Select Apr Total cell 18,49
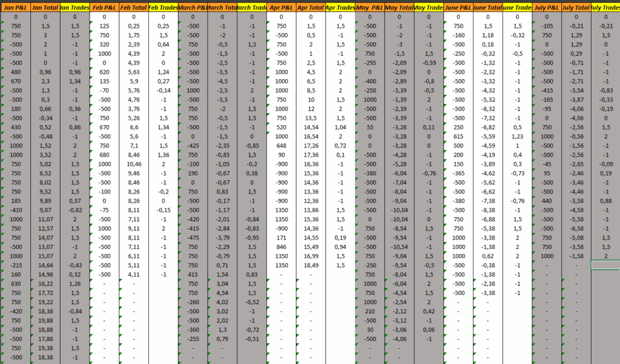Image resolution: width=620 pixels, height=364 pixels. click(311, 265)
